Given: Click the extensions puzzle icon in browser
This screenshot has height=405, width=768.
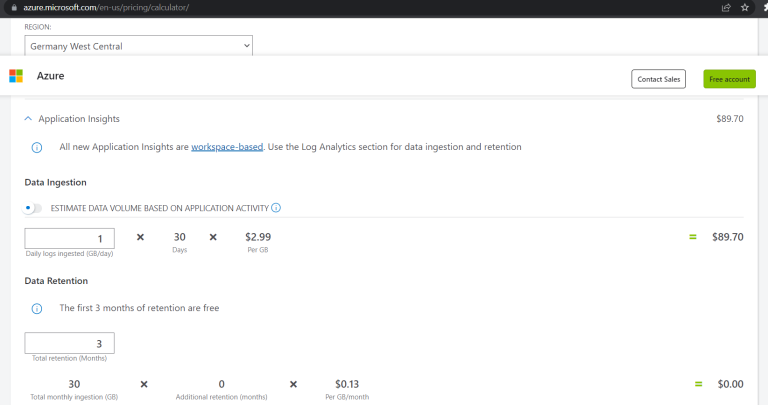Looking at the screenshot, I should [x=765, y=7].
